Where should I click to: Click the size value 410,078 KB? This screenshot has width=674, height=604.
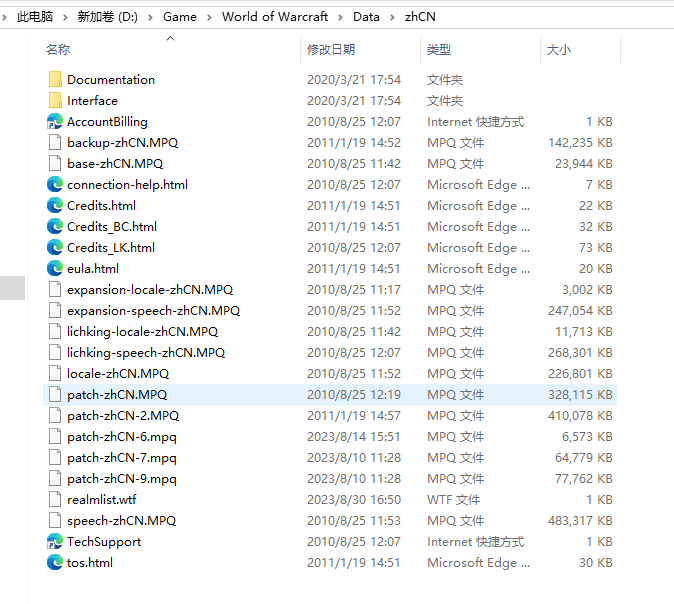[580, 415]
